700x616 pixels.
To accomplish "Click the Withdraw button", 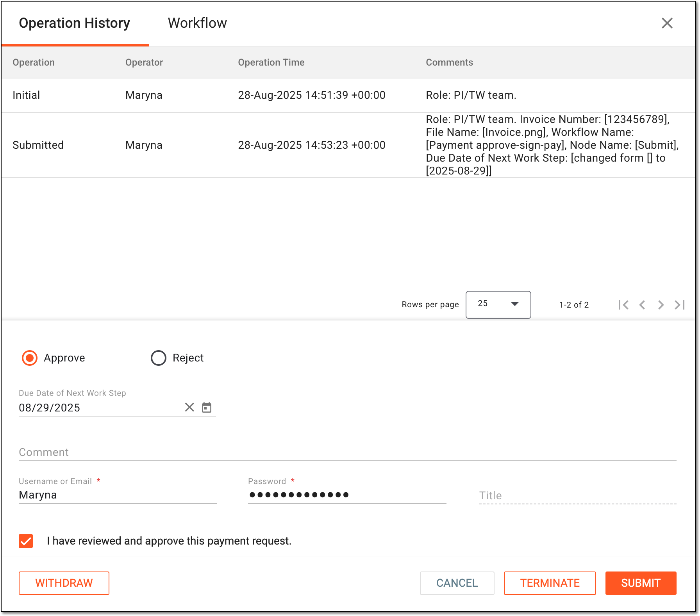I will click(x=64, y=583).
